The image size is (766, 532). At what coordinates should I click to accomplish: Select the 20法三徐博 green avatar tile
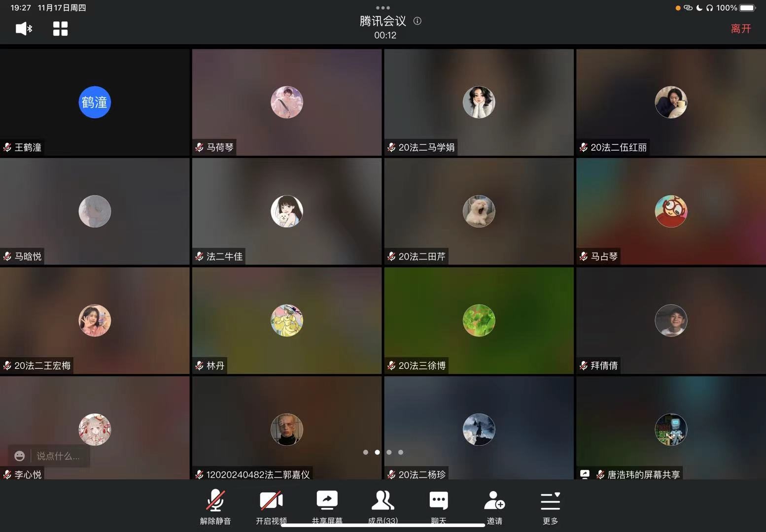pyautogui.click(x=479, y=321)
